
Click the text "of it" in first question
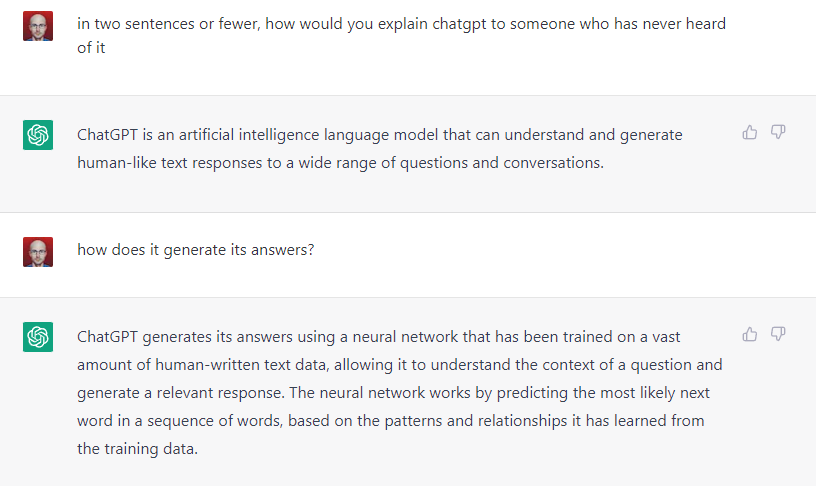(x=91, y=48)
